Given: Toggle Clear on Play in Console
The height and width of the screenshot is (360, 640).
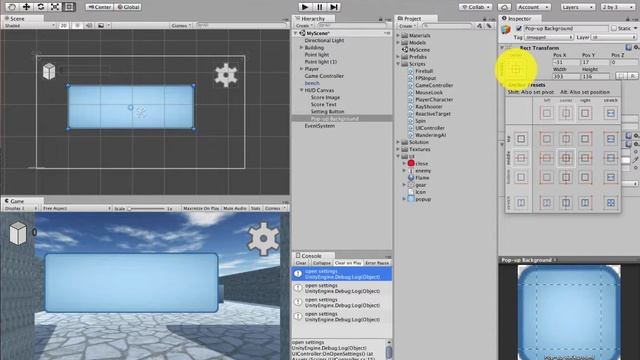Looking at the screenshot, I should point(348,263).
